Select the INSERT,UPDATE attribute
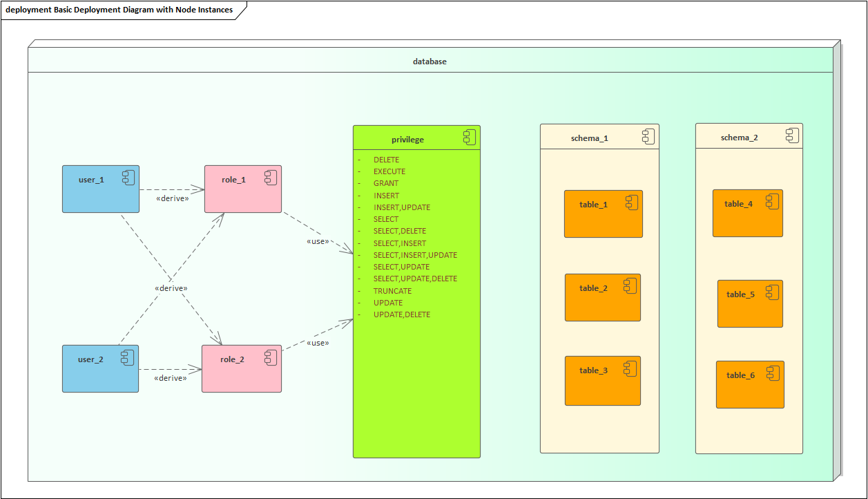Screen dimensions: 868x499 point(402,207)
